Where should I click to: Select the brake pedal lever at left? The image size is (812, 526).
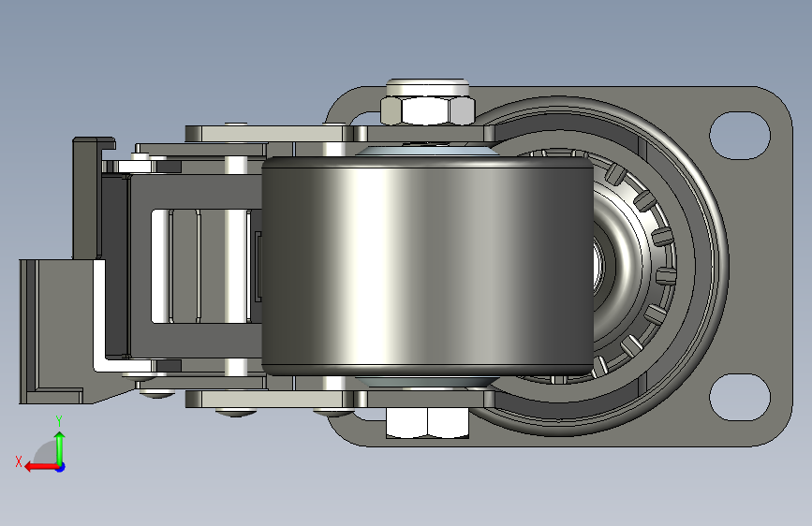(62, 331)
